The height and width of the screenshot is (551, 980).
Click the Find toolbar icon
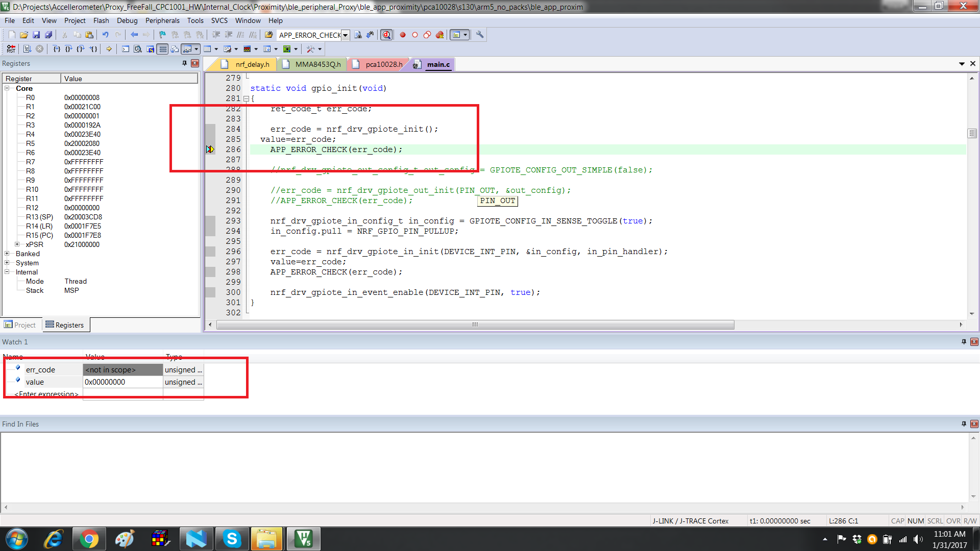tap(358, 35)
